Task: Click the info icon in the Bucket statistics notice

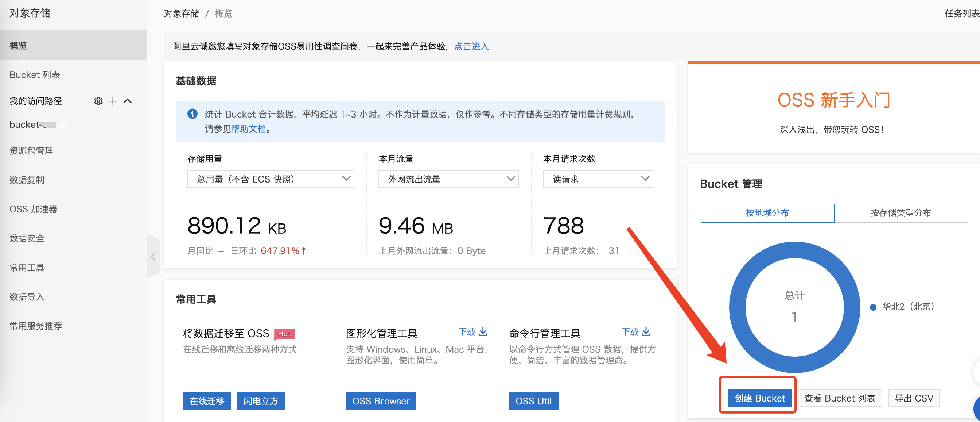Action: [x=192, y=114]
